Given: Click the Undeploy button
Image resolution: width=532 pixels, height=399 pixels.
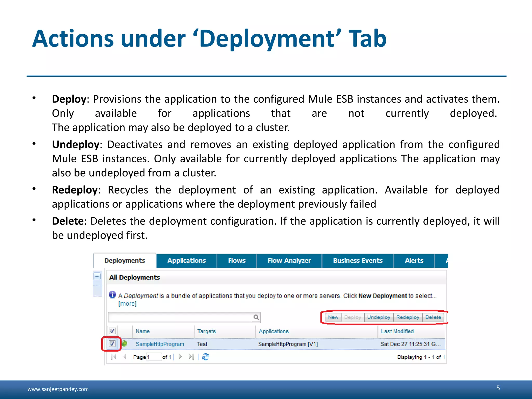Looking at the screenshot, I should click(378, 317).
